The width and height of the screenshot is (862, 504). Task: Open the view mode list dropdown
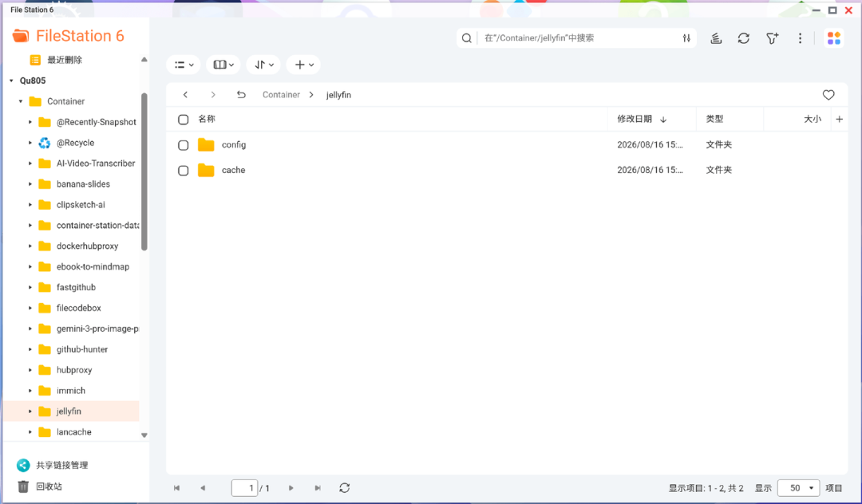click(184, 65)
